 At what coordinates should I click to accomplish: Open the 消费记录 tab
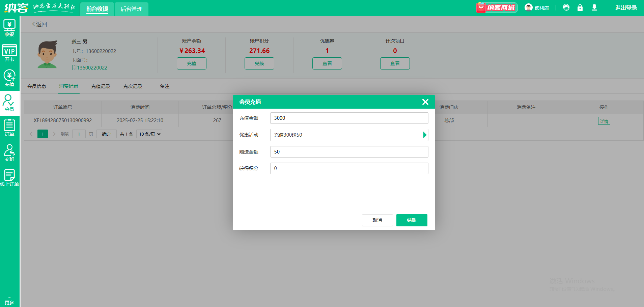point(68,86)
